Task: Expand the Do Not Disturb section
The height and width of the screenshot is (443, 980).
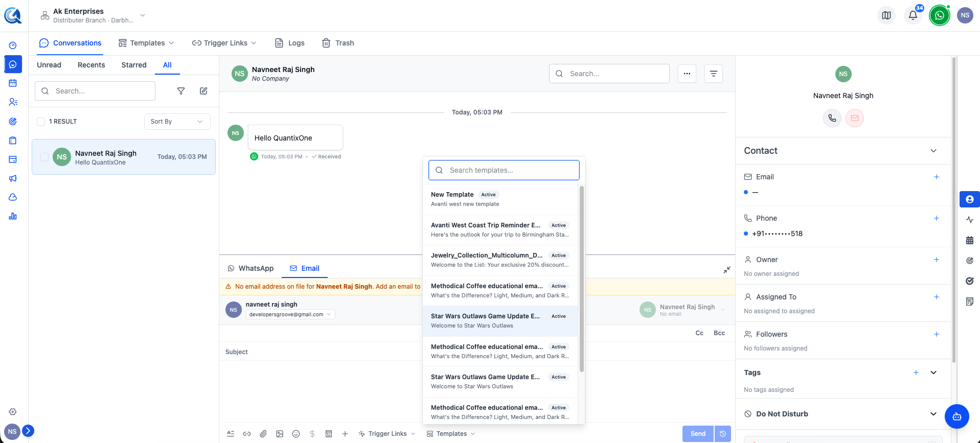Action: [933, 414]
